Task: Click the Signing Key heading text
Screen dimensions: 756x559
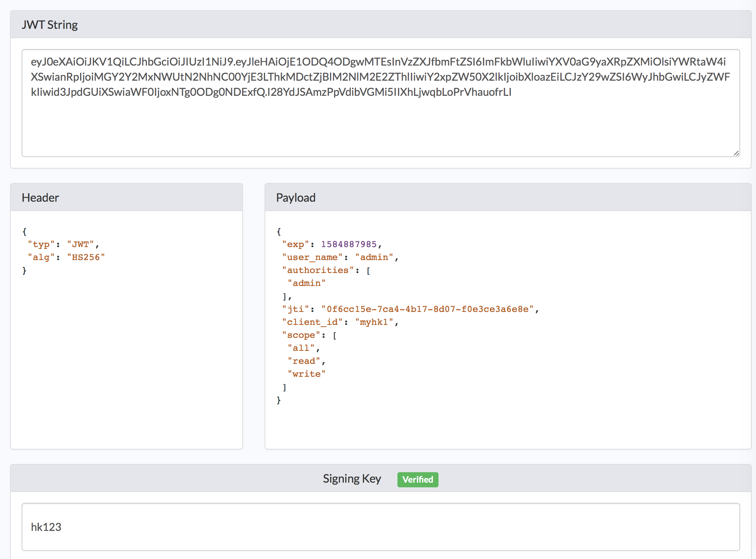Action: 352,479
